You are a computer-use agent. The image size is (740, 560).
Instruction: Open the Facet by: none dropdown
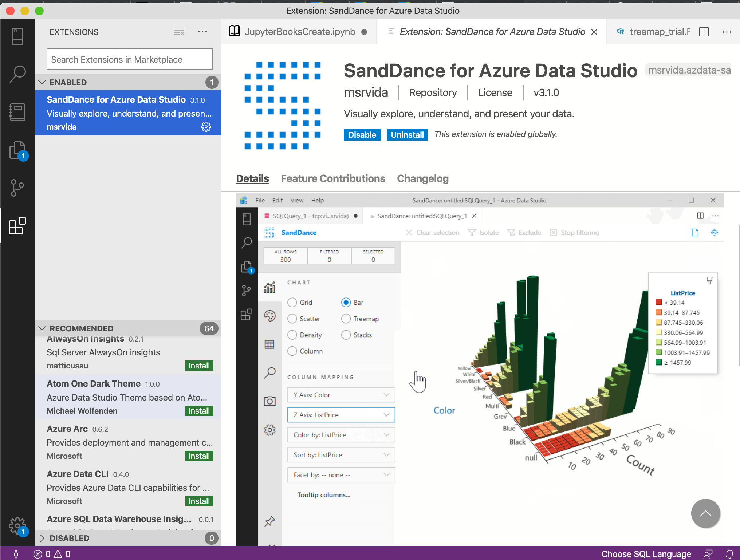coord(341,475)
